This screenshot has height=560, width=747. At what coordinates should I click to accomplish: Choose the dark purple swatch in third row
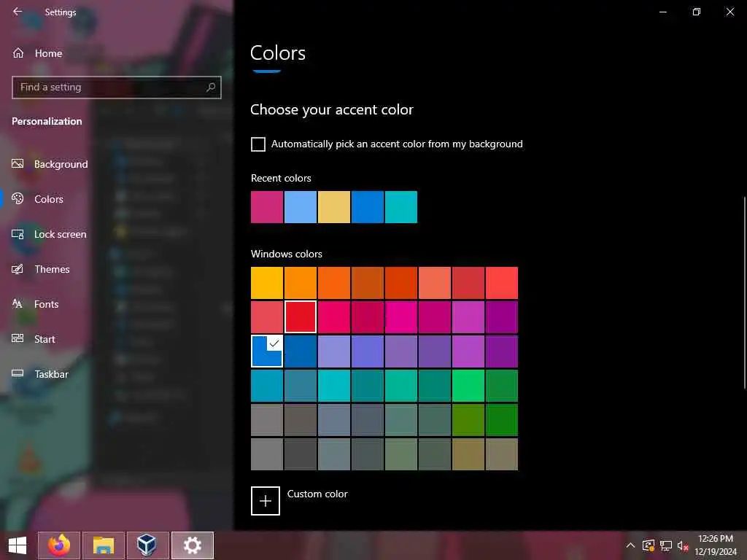pyautogui.click(x=502, y=351)
